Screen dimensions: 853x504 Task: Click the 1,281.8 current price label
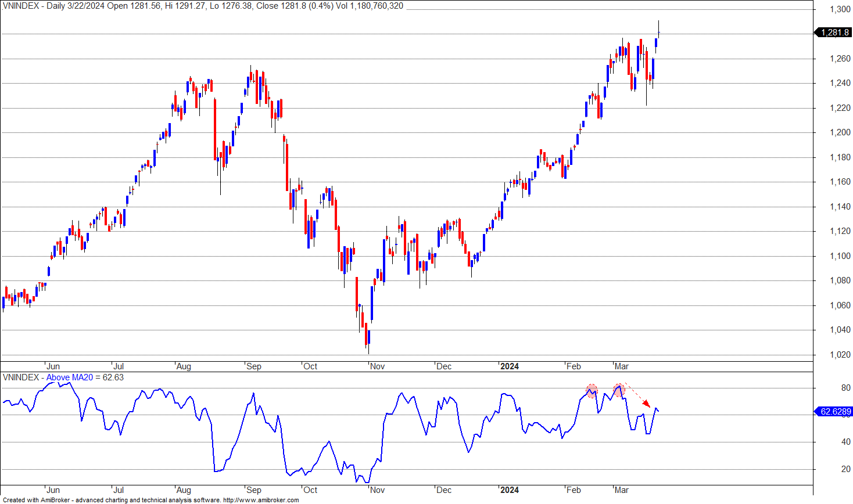point(834,33)
